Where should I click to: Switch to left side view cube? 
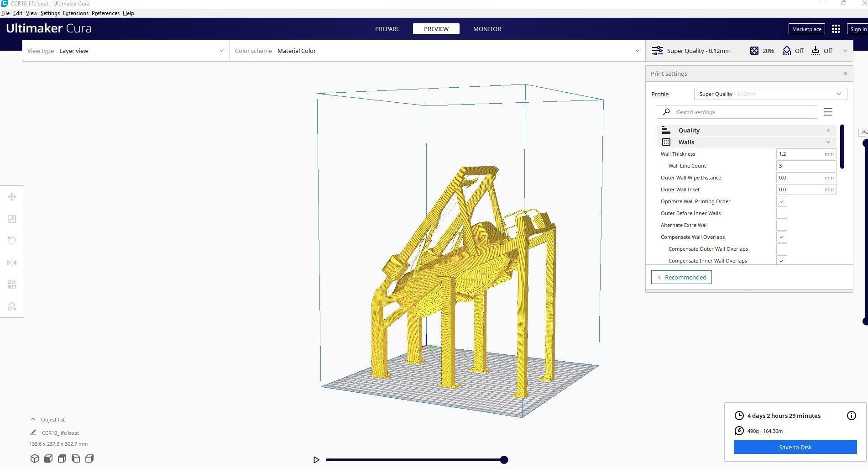point(76,458)
